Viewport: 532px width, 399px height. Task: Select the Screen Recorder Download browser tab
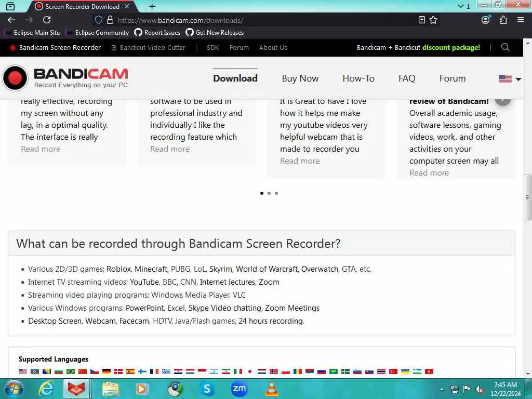83,6
